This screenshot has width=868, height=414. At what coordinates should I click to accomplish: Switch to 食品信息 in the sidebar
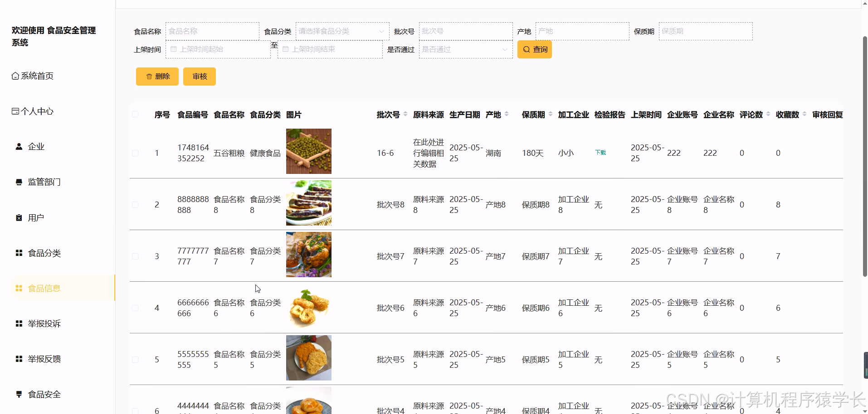coord(45,288)
